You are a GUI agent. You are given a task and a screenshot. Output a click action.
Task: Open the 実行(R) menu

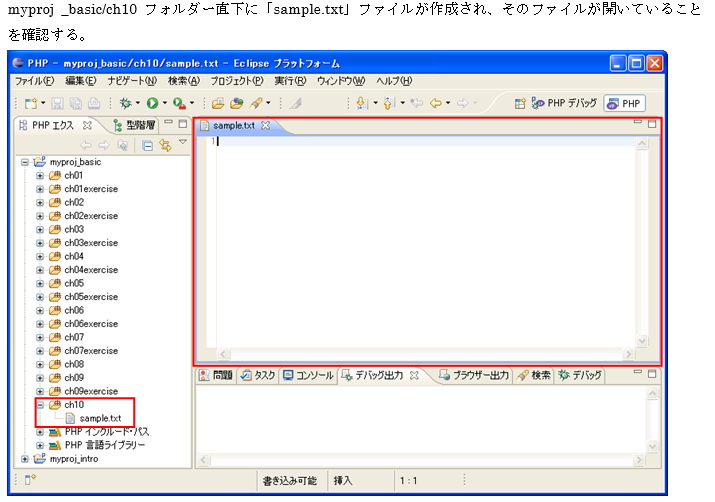[290, 81]
